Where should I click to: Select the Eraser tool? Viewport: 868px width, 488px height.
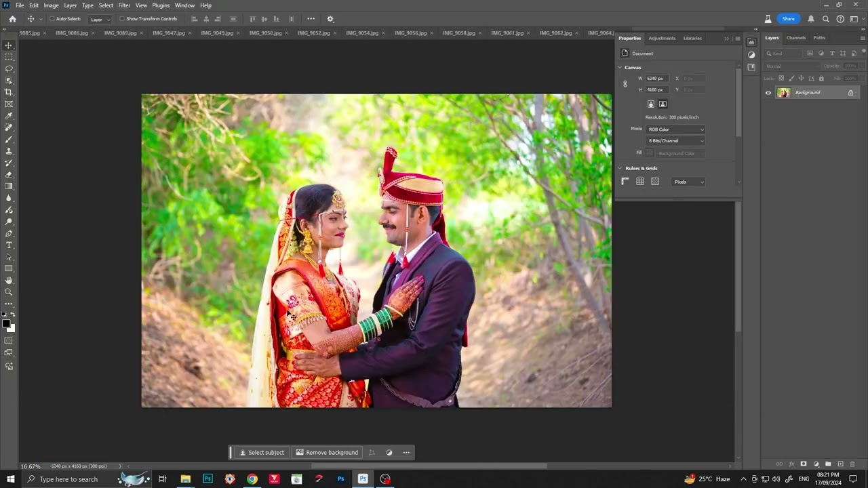[9, 175]
